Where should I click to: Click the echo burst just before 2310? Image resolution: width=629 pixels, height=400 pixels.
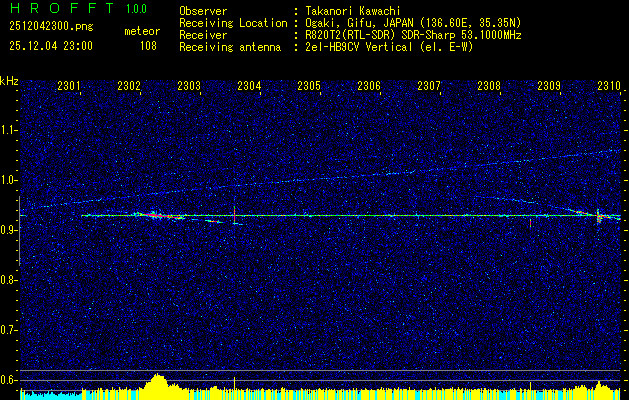(599, 216)
